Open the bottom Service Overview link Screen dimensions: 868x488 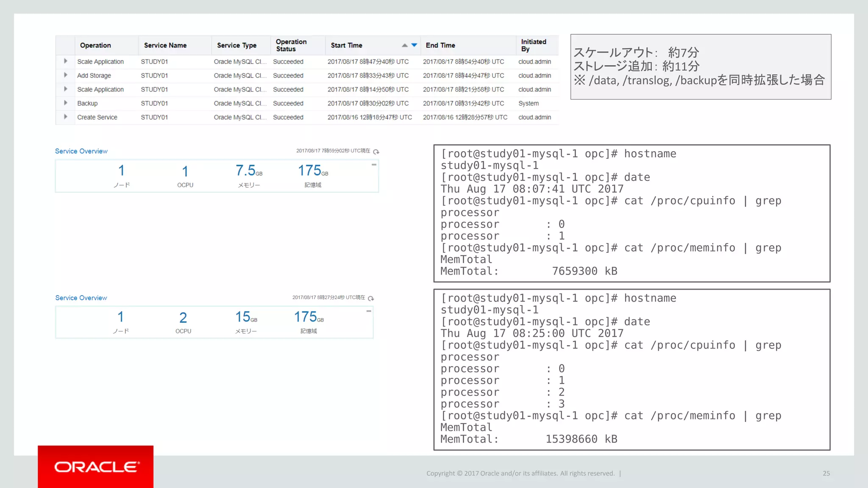[81, 298]
